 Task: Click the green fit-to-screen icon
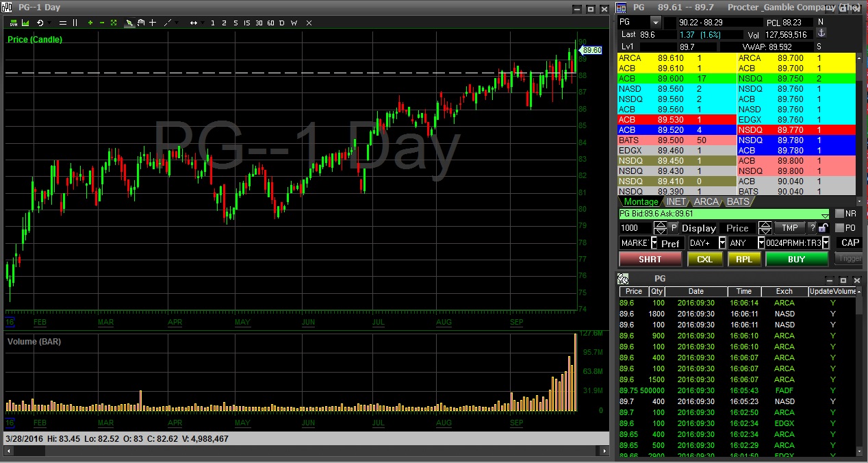pos(114,23)
